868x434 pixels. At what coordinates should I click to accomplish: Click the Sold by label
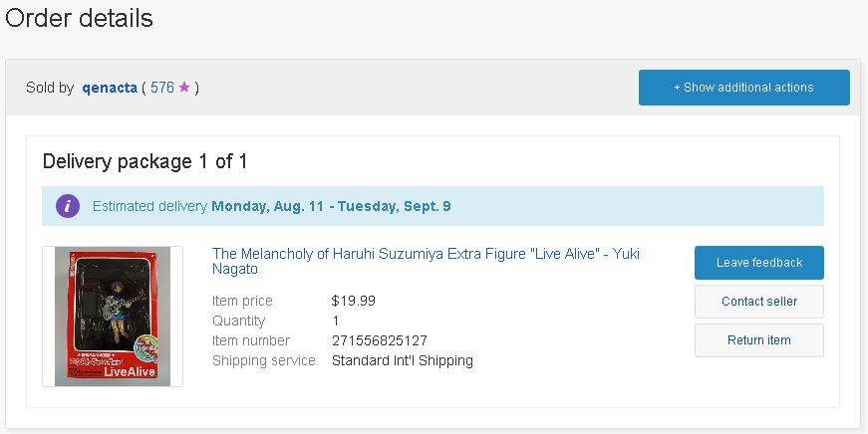50,88
